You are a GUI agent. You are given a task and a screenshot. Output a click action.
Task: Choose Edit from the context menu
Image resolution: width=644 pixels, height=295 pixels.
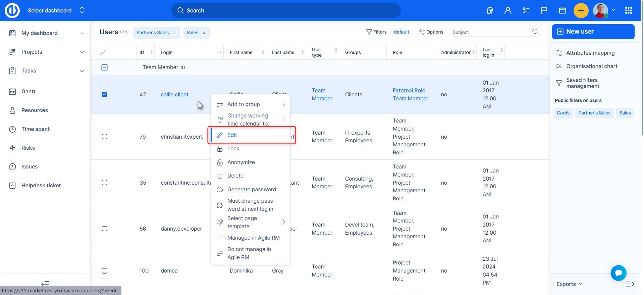tap(232, 135)
